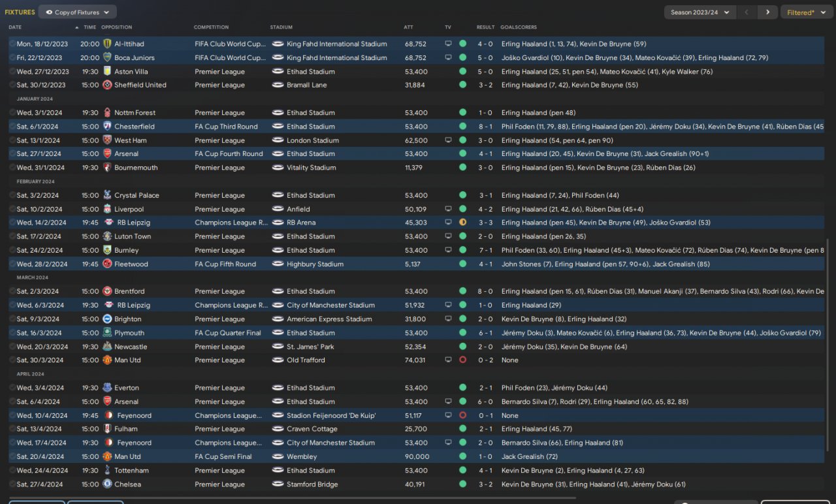
Task: Go to next season arrow button
Action: click(x=767, y=12)
